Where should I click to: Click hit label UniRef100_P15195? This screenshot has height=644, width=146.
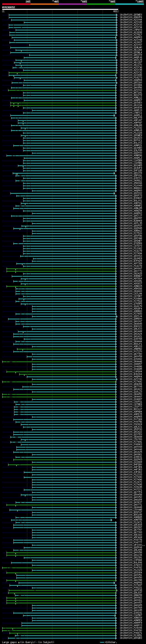click(131, 487)
